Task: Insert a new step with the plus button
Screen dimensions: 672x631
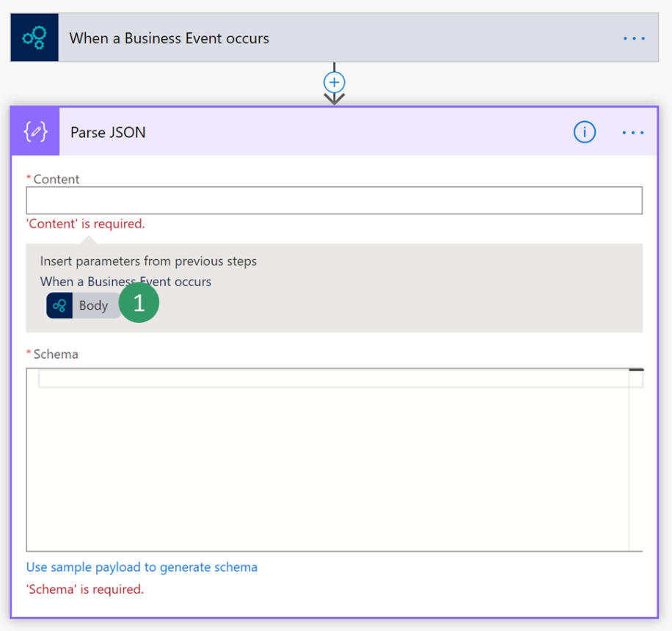Action: (335, 82)
